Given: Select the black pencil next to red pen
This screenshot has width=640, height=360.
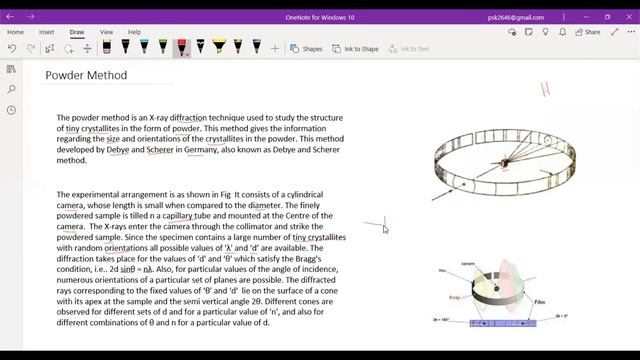Looking at the screenshot, I should coord(200,47).
